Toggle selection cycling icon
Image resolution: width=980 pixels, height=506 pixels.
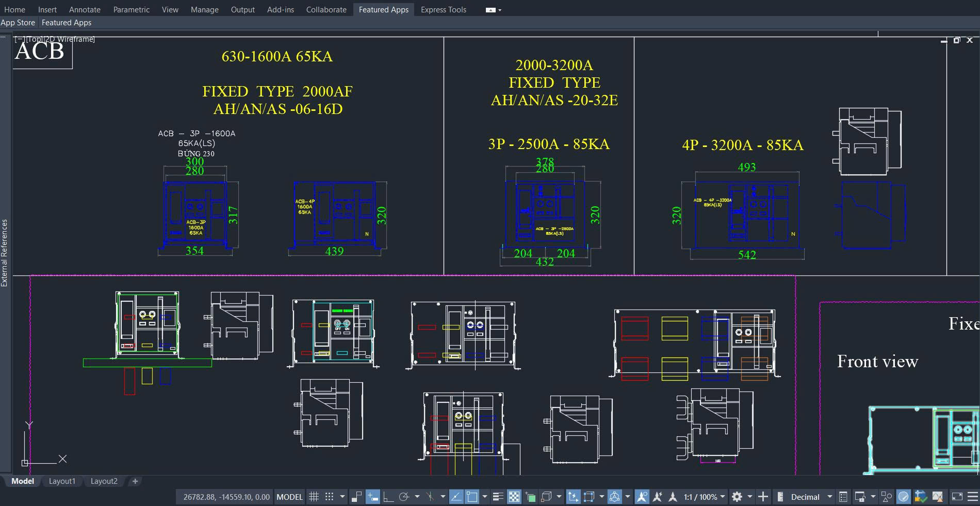530,497
